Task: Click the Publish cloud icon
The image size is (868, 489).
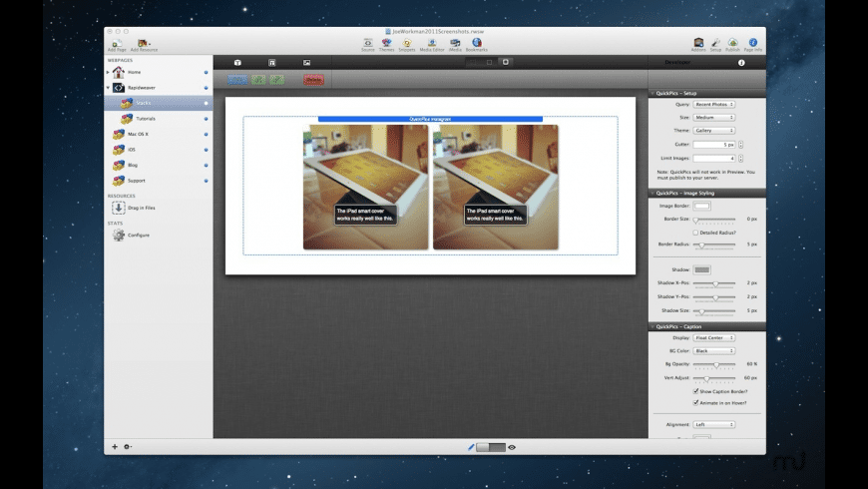Action: 733,43
